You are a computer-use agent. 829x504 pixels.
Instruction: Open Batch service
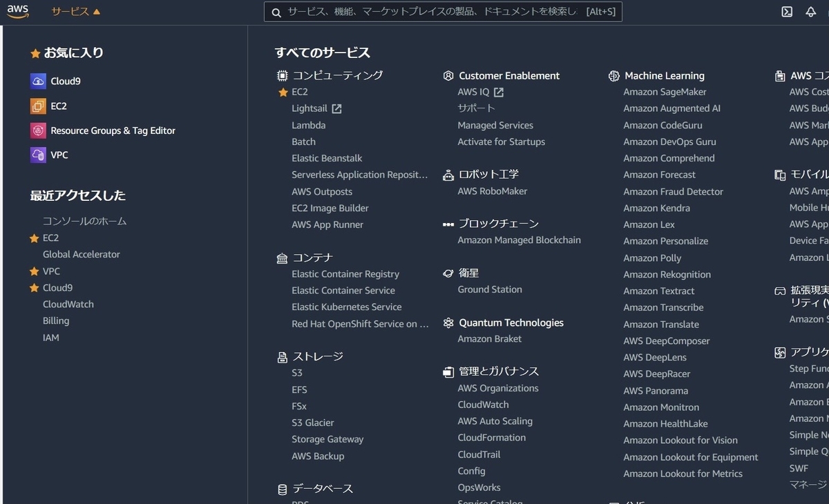tap(303, 142)
